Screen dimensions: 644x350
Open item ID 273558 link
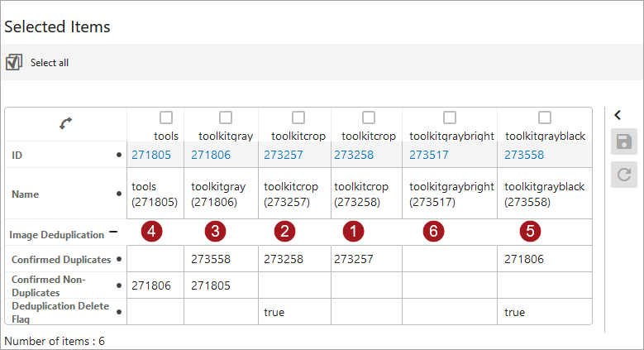[524, 155]
